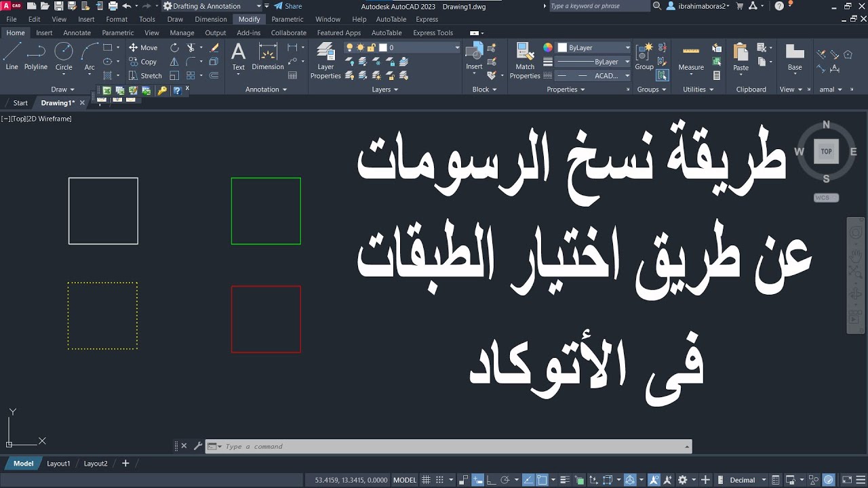Click the Trim scissors icon
The height and width of the screenshot is (488, 868).
[x=191, y=47]
